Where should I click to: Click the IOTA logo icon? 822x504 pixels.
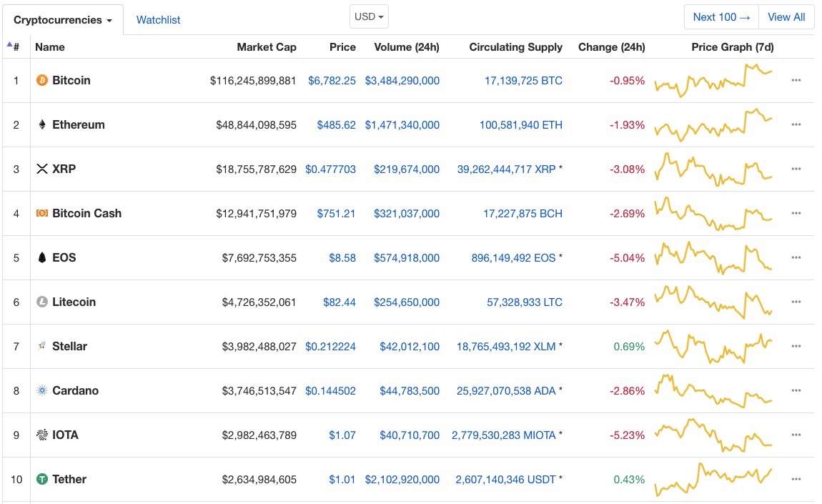[x=42, y=434]
